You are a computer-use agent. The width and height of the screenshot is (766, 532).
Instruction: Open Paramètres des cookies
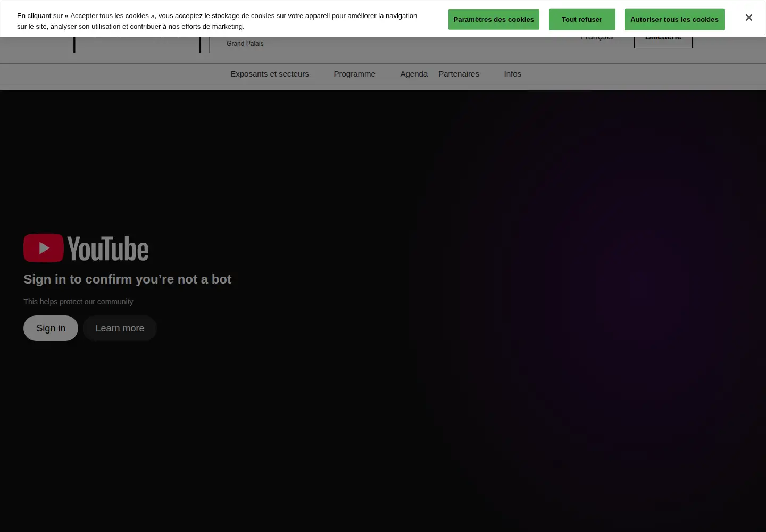point(494,19)
